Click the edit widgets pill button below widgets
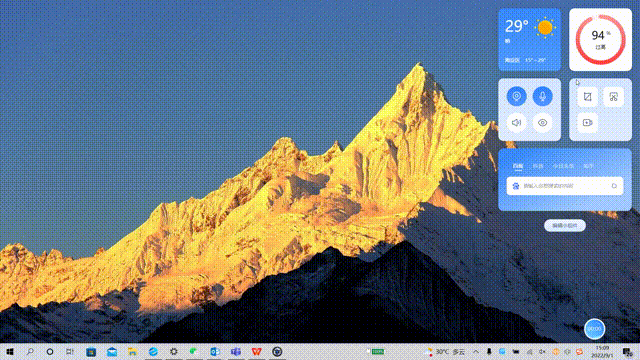 (x=565, y=225)
